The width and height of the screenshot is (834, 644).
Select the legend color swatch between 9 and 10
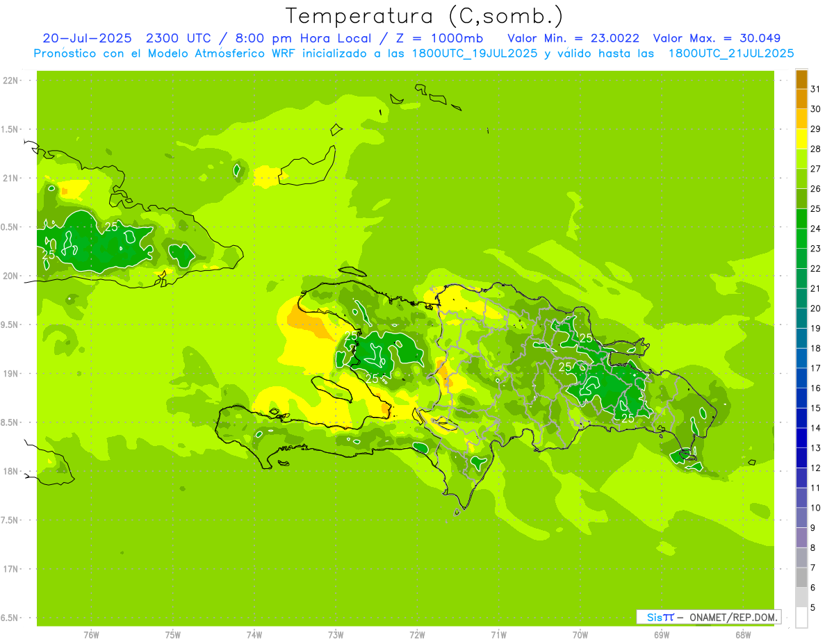801,518
